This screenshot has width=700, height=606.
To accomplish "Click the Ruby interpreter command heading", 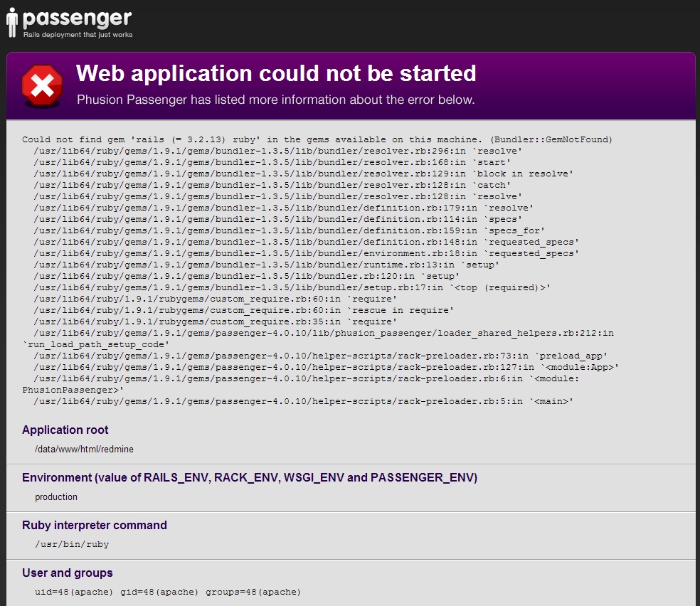I will tap(94, 525).
